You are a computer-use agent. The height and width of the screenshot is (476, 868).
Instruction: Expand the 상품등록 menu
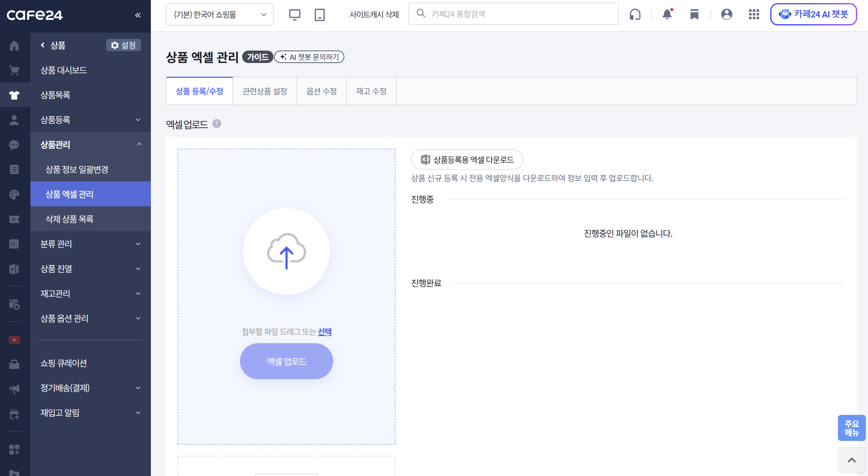click(x=90, y=119)
